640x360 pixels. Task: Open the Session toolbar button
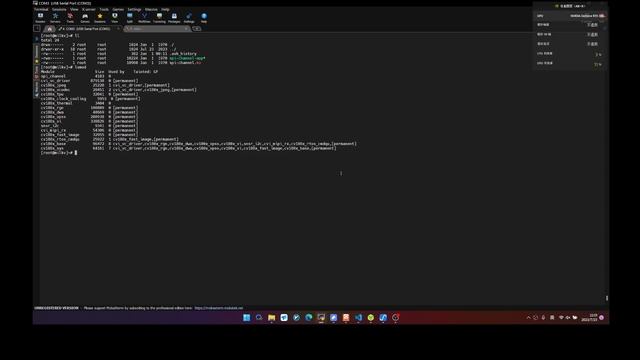(40, 18)
